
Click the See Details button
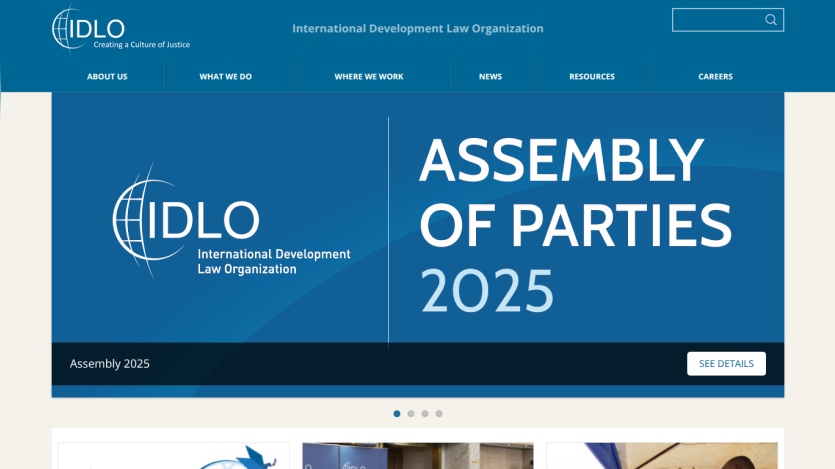pyautogui.click(x=726, y=364)
